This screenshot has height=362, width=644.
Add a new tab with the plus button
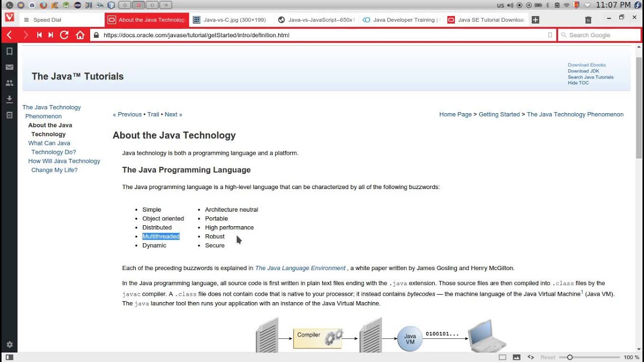(x=535, y=20)
